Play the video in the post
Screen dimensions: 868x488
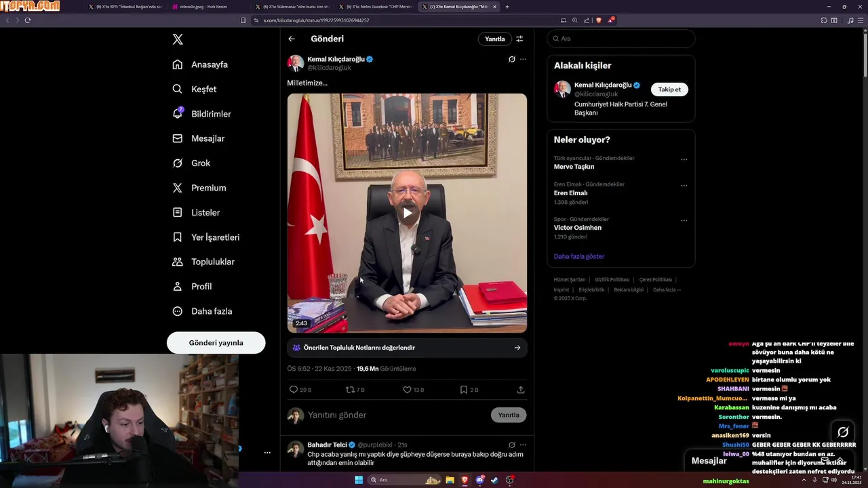coord(407,213)
